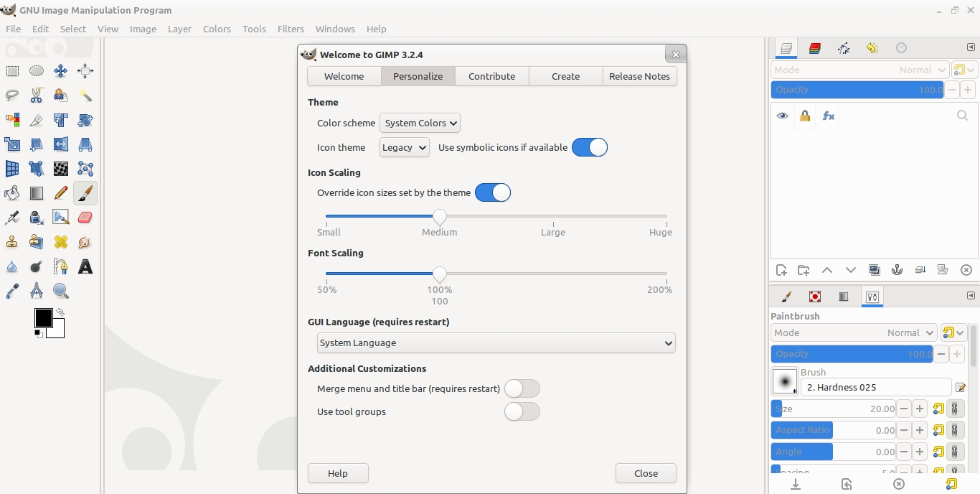Open the Create tab
The height and width of the screenshot is (494, 980).
pyautogui.click(x=566, y=76)
